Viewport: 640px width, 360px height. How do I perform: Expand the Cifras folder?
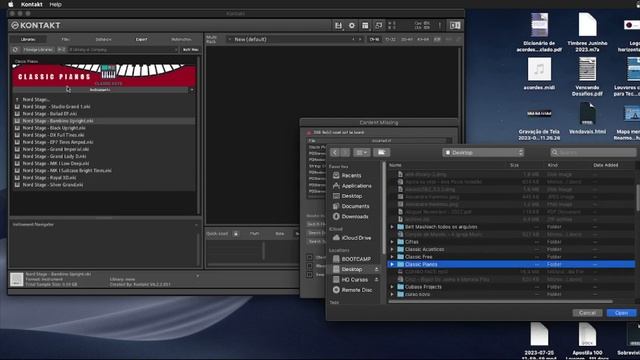(392, 242)
